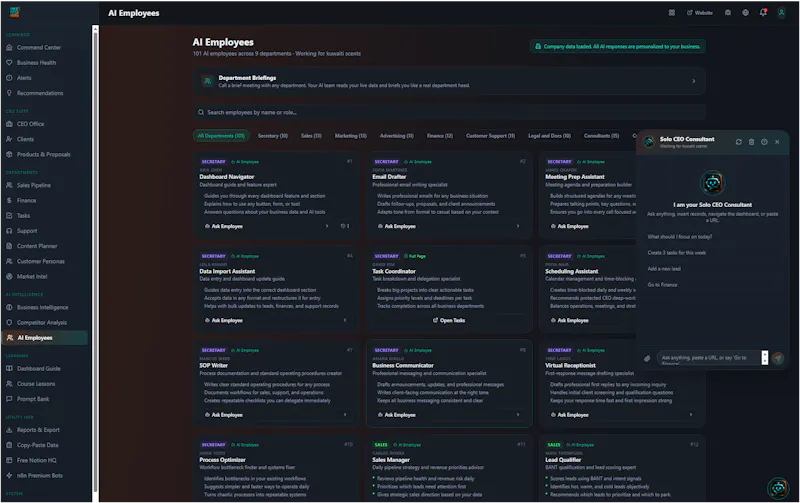Close the Solo CEO Consultant panel

point(777,142)
